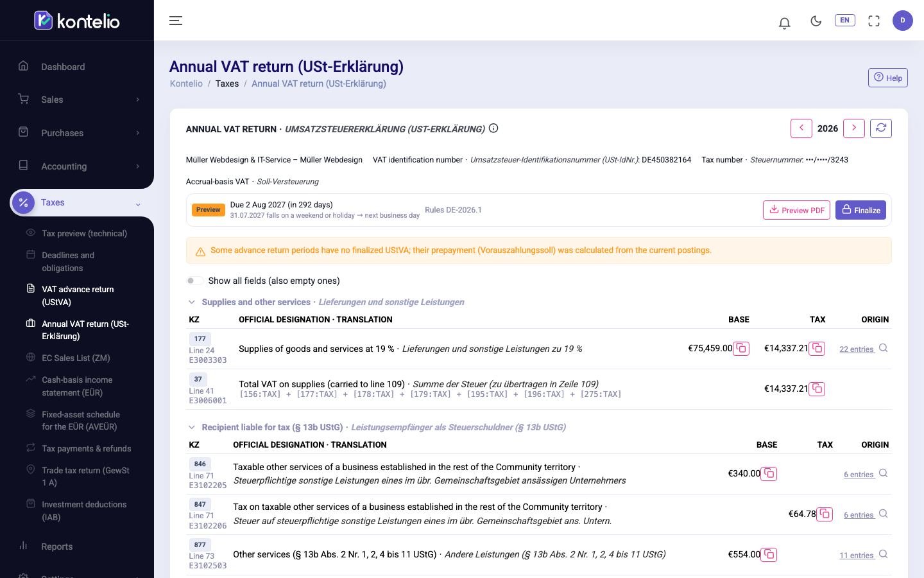The image size is (924, 578).
Task: Open Tax preview (technical) page
Action: [84, 233]
